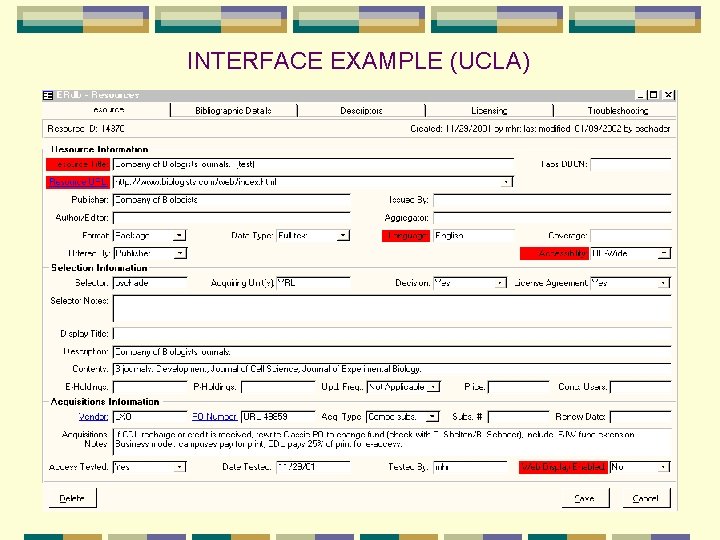Click the Description field
Viewport: 720px width, 540px height.
[x=392, y=352]
